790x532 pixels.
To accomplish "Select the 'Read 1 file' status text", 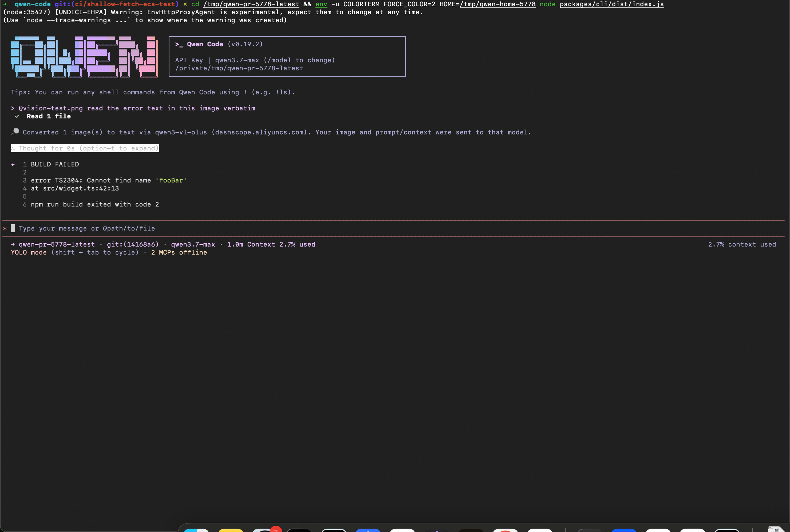I will tap(49, 116).
